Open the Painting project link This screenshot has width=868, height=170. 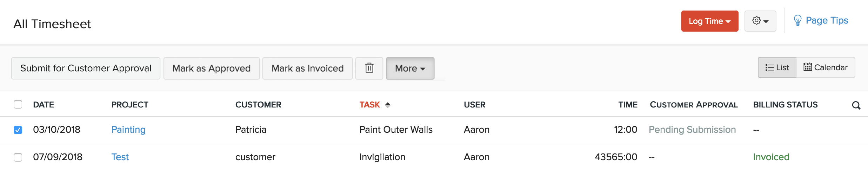(x=128, y=130)
